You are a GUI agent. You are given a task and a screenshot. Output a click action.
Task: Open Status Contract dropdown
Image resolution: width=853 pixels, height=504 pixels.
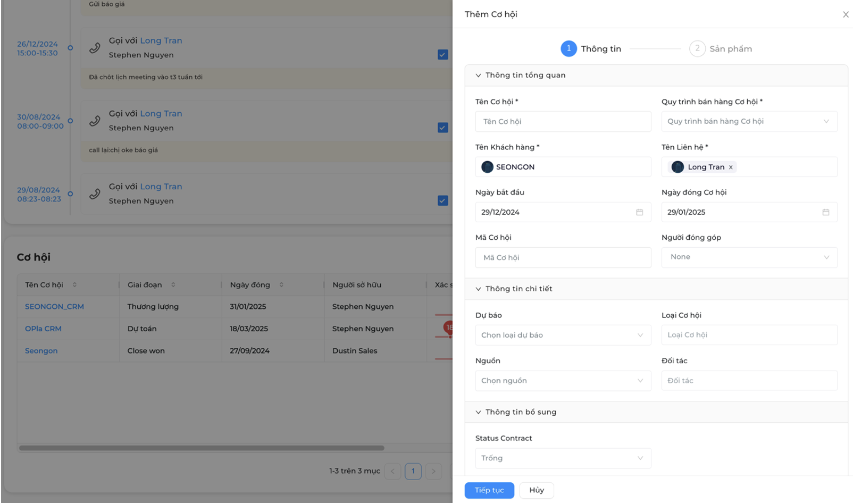pyautogui.click(x=563, y=458)
